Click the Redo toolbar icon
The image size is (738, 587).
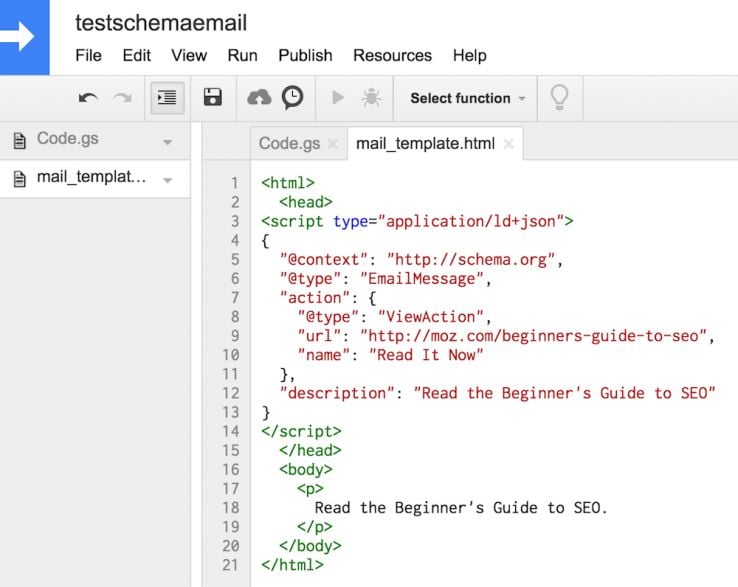click(122, 98)
